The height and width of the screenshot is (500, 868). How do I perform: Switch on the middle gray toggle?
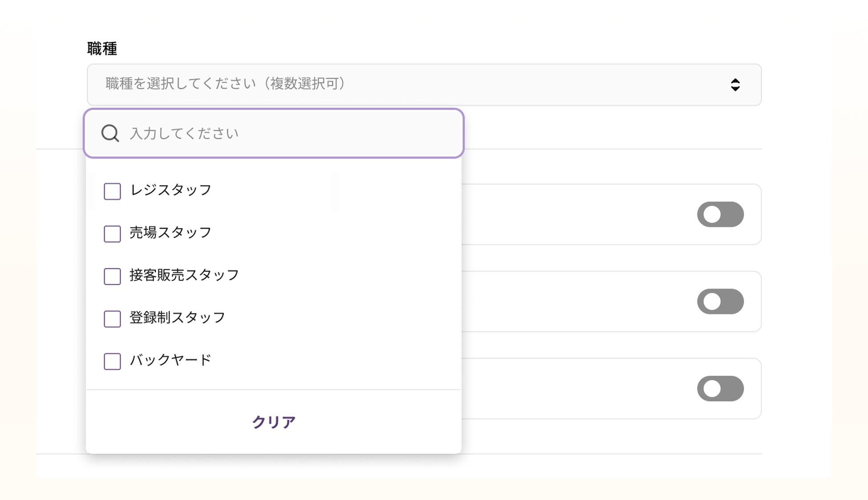(720, 301)
